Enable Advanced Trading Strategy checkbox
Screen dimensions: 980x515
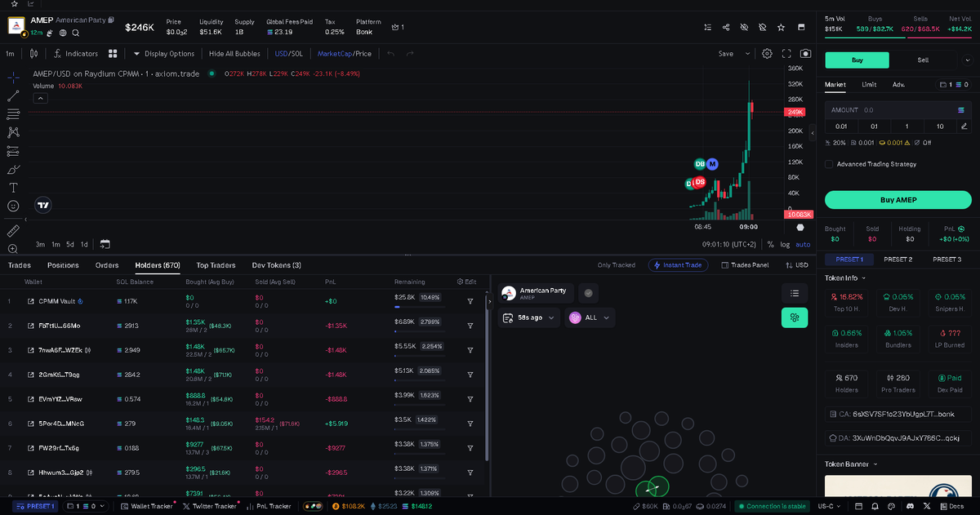[x=829, y=164]
